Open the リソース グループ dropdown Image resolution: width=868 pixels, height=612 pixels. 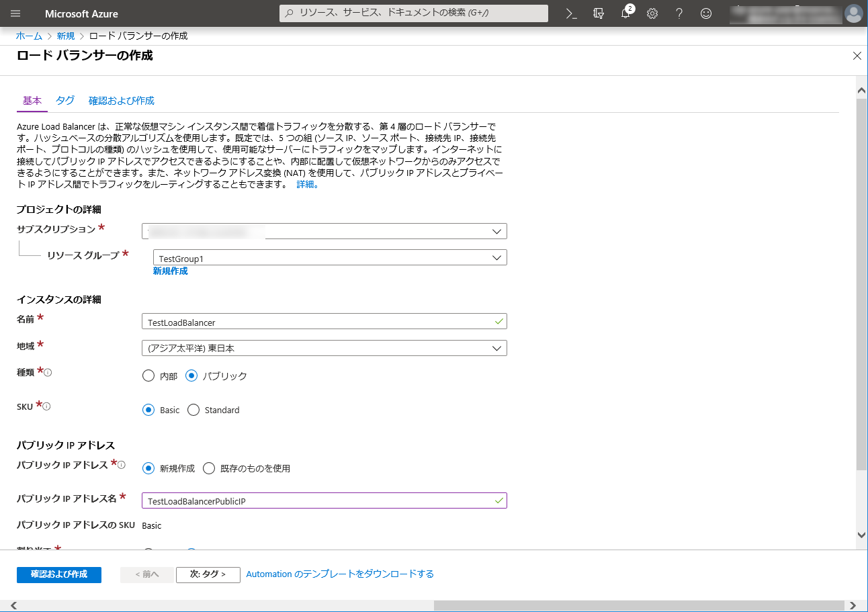coord(330,258)
